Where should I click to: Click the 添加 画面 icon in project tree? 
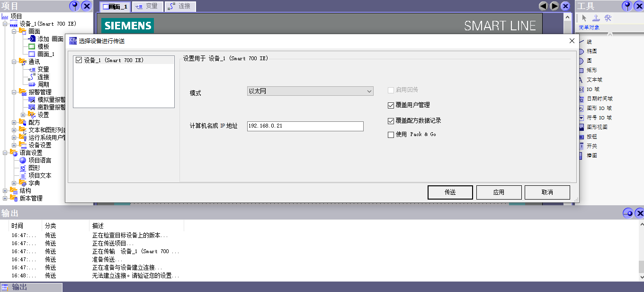coord(32,39)
